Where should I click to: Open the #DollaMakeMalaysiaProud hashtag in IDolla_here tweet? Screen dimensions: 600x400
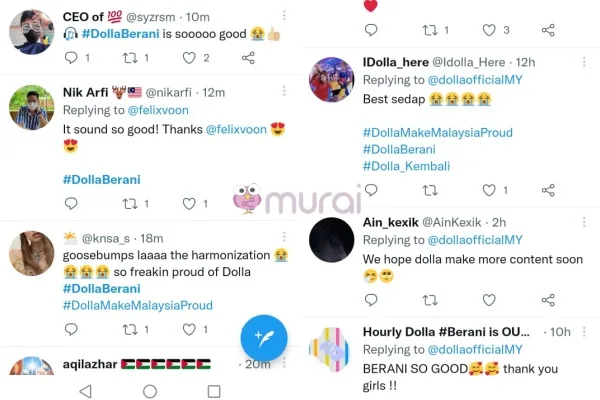438,132
